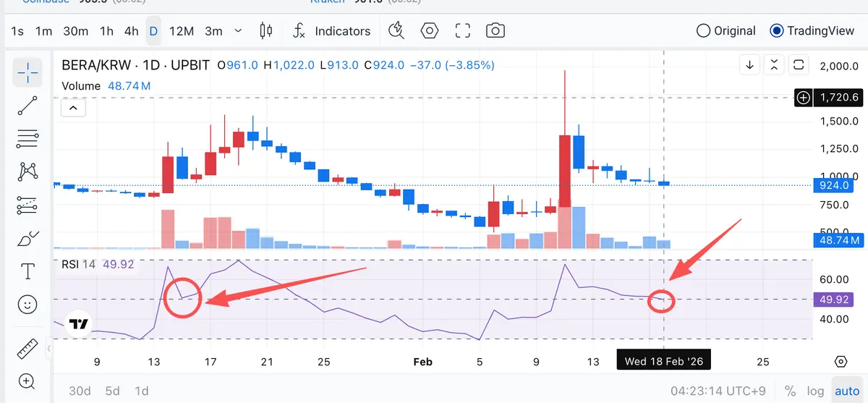868x403 pixels.
Task: Click the Wed 18 Feb '26 date label
Action: (663, 361)
